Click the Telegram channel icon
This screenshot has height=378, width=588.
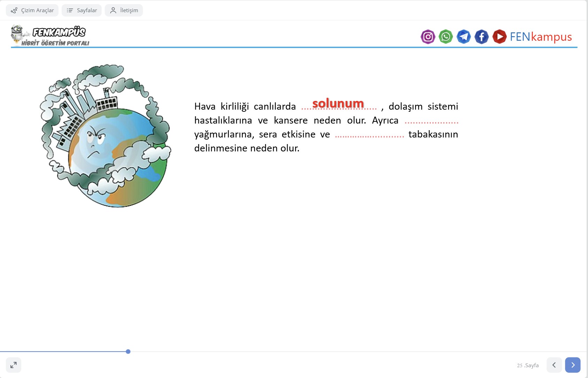(464, 37)
